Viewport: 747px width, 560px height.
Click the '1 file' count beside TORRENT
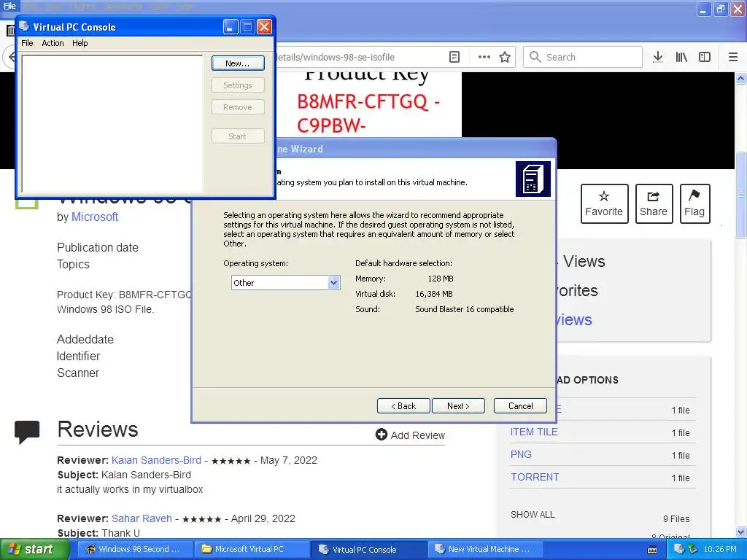681,478
